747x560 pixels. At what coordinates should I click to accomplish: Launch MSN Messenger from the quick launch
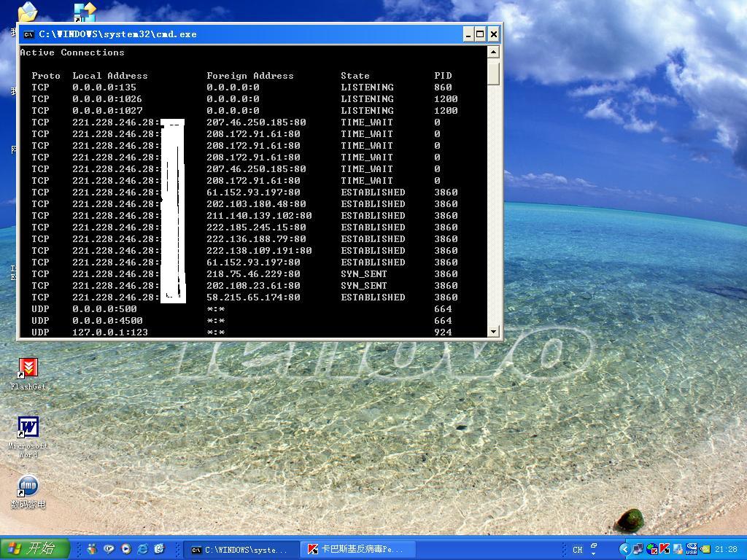(x=91, y=549)
